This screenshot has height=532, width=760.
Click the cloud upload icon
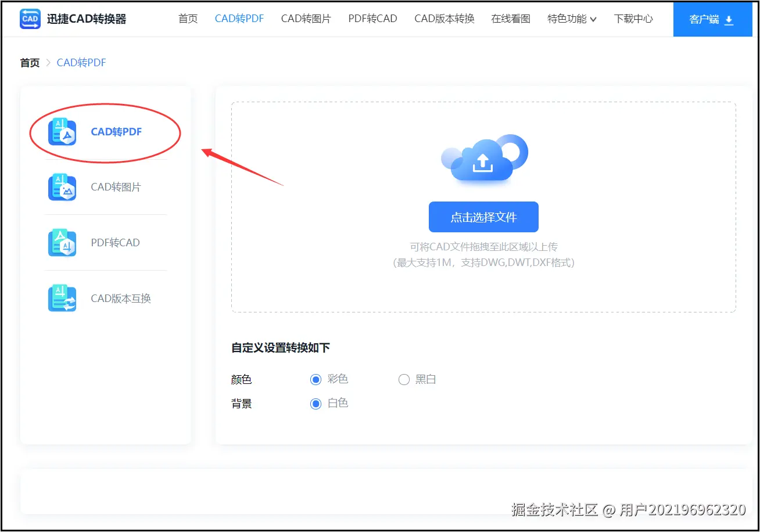point(484,160)
